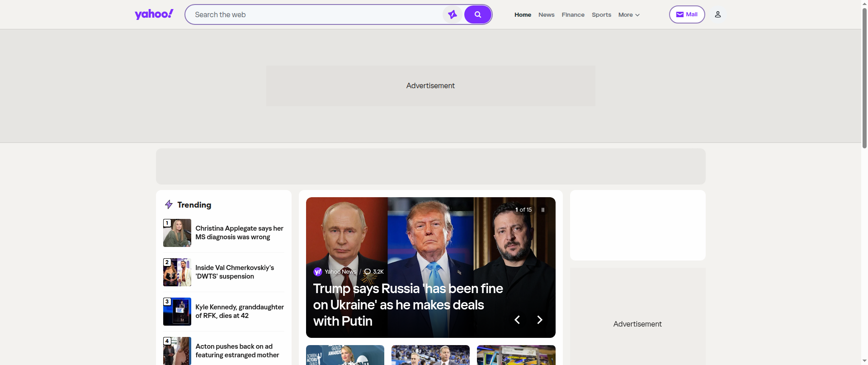This screenshot has height=365, width=868.
Task: Click the Christina Applegate thumbnail
Action: [177, 233]
